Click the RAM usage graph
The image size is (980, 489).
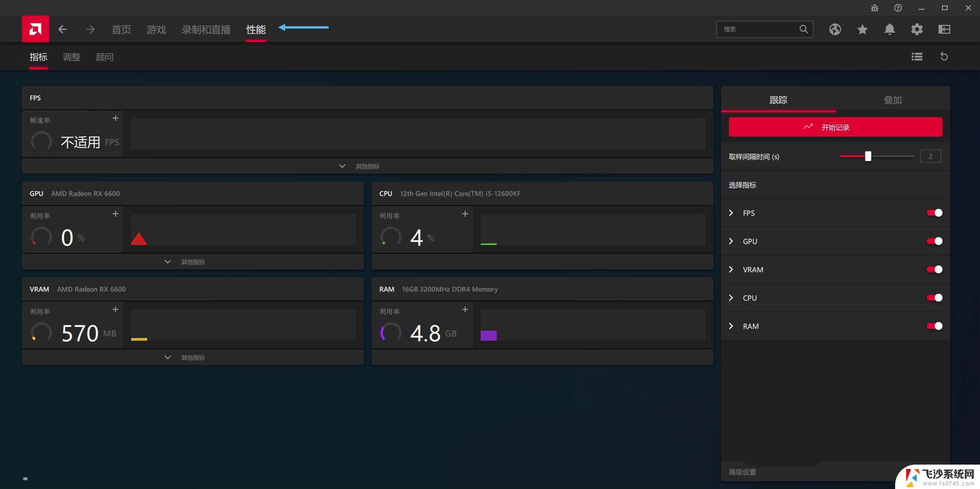(x=593, y=325)
